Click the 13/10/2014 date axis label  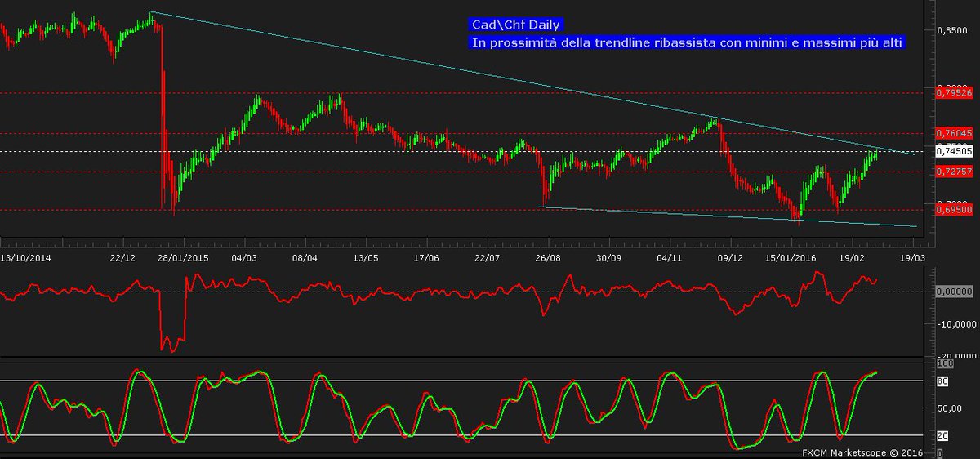tap(26, 257)
